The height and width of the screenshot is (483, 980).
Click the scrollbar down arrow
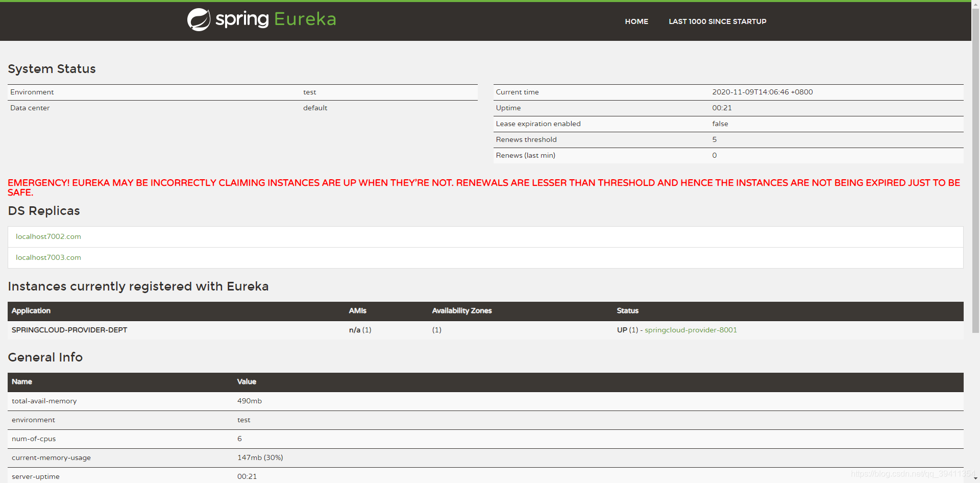point(975,479)
